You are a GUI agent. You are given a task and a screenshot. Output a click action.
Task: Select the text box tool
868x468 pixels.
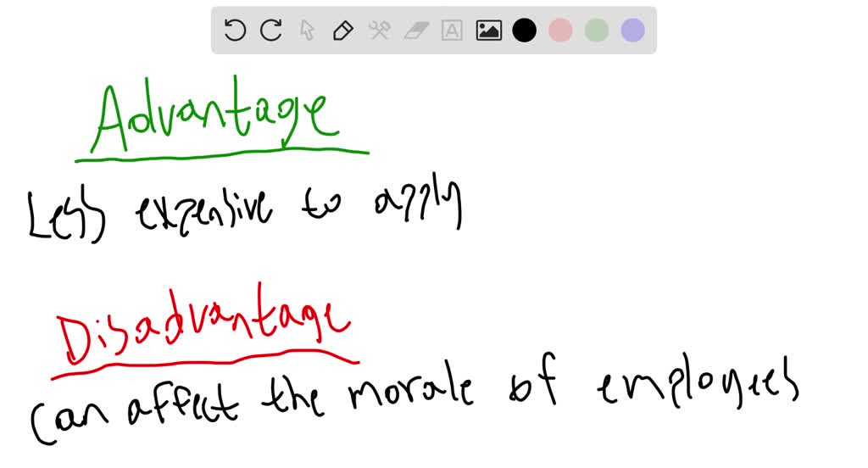pyautogui.click(x=452, y=30)
